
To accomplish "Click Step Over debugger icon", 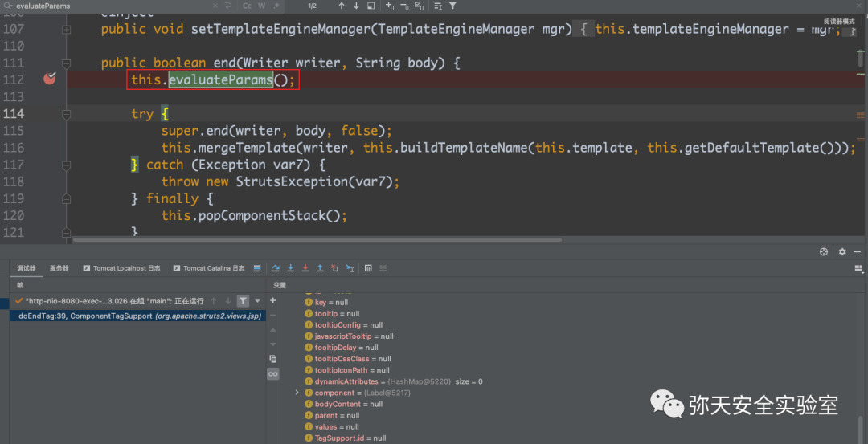I will [x=276, y=268].
